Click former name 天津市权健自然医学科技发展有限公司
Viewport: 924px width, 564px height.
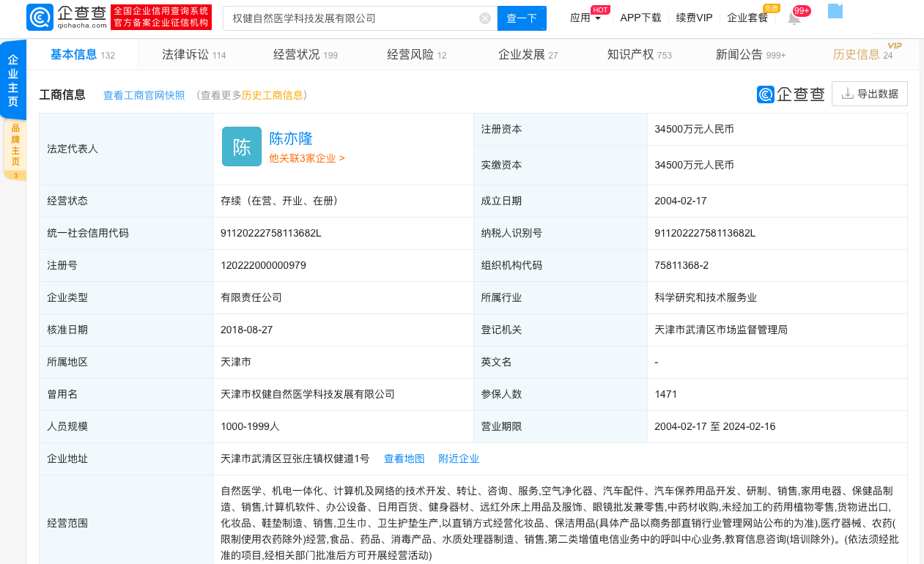(308, 394)
